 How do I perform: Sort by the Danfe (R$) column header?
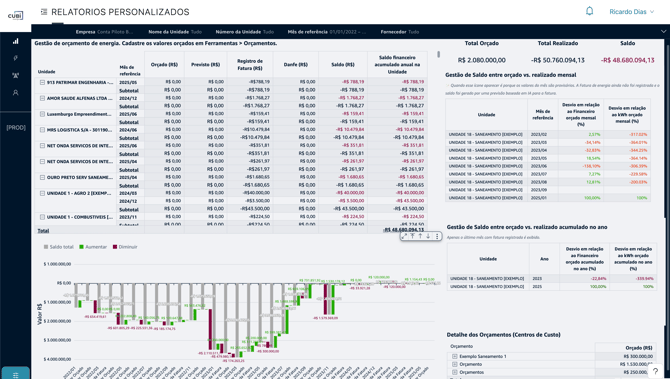[x=296, y=65]
